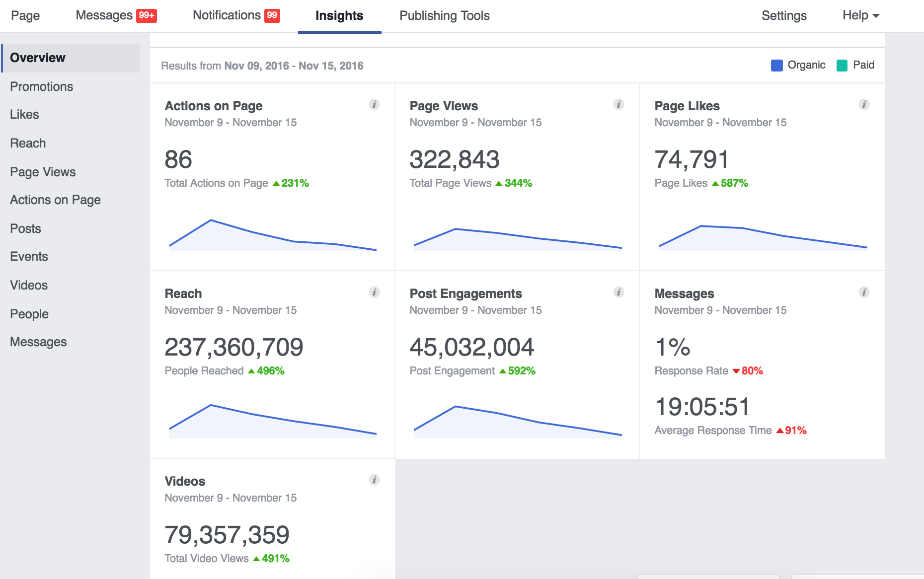924x579 pixels.
Task: Click the 587% page likes increase indicator
Action: point(730,183)
